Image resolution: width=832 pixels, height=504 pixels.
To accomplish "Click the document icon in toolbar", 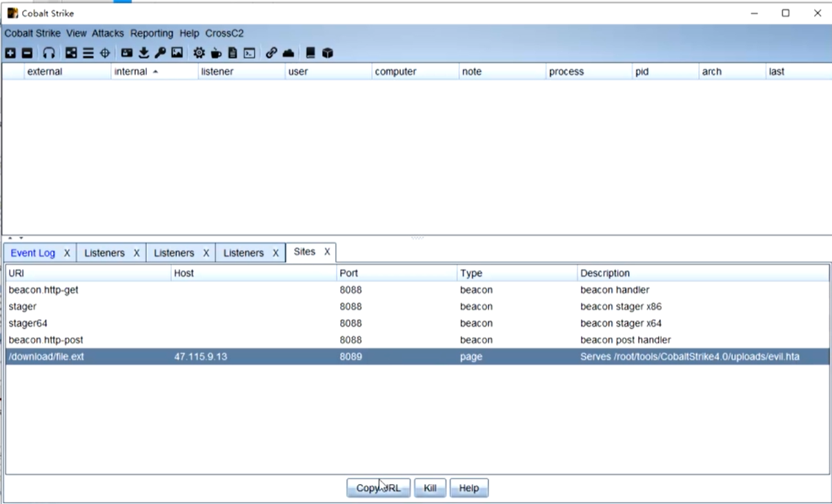I will click(232, 53).
